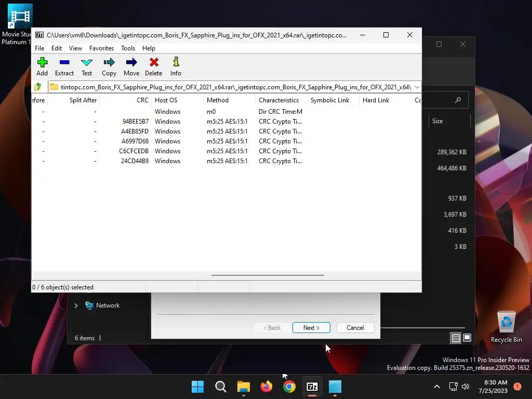The width and height of the screenshot is (532, 399).
Task: Open the File menu
Action: click(x=39, y=48)
